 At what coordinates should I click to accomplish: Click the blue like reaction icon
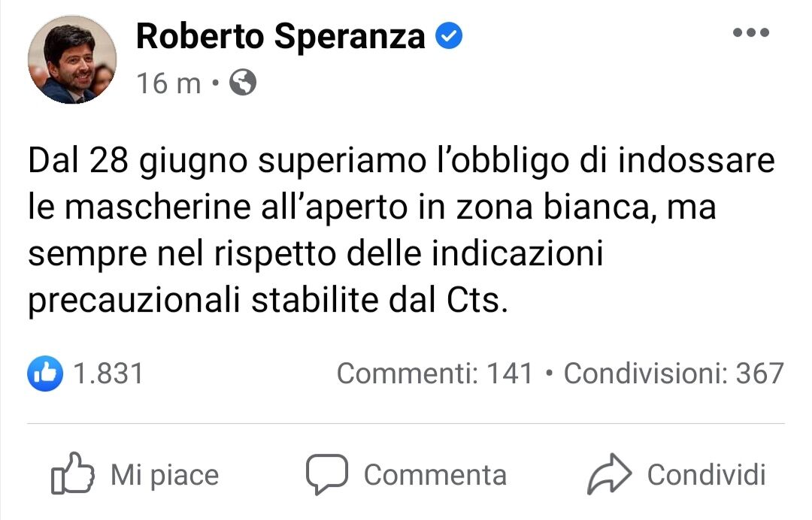tap(45, 373)
